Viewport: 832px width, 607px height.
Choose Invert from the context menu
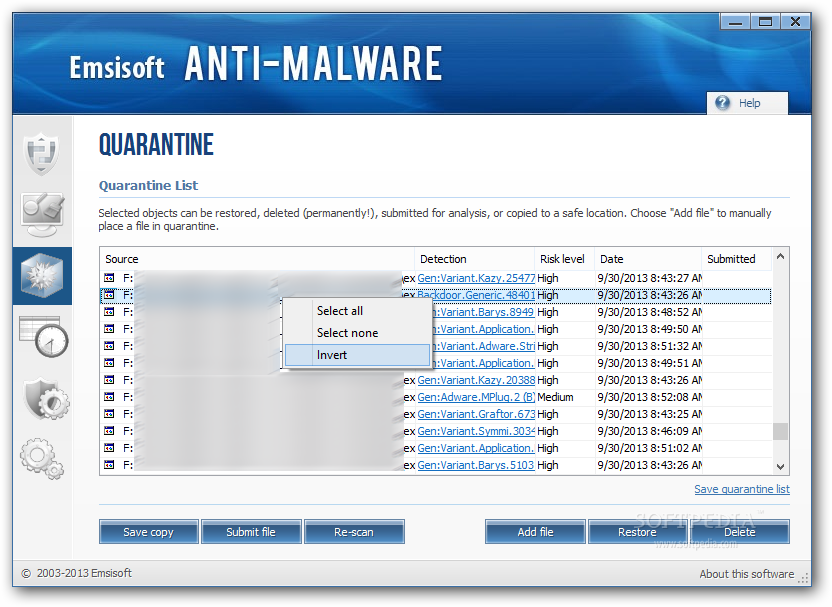click(357, 355)
